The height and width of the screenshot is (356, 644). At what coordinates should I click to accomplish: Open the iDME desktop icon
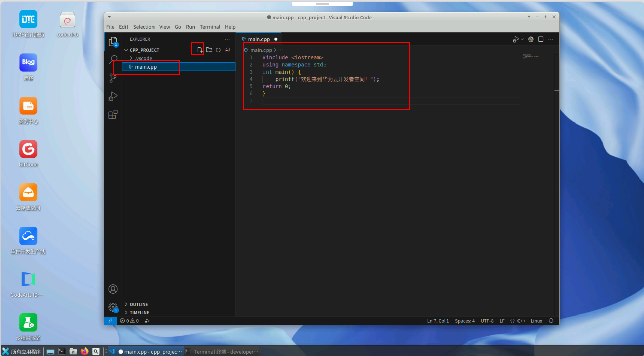tap(28, 24)
